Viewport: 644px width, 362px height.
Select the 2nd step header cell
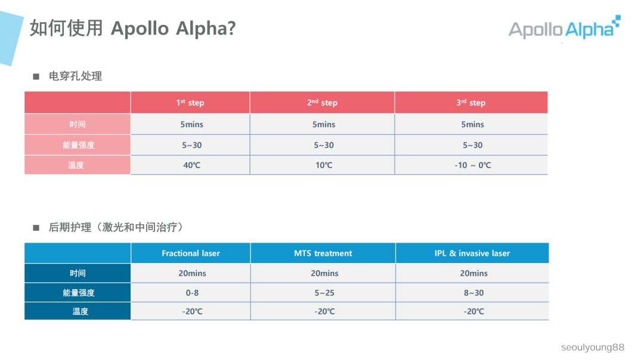coord(323,103)
